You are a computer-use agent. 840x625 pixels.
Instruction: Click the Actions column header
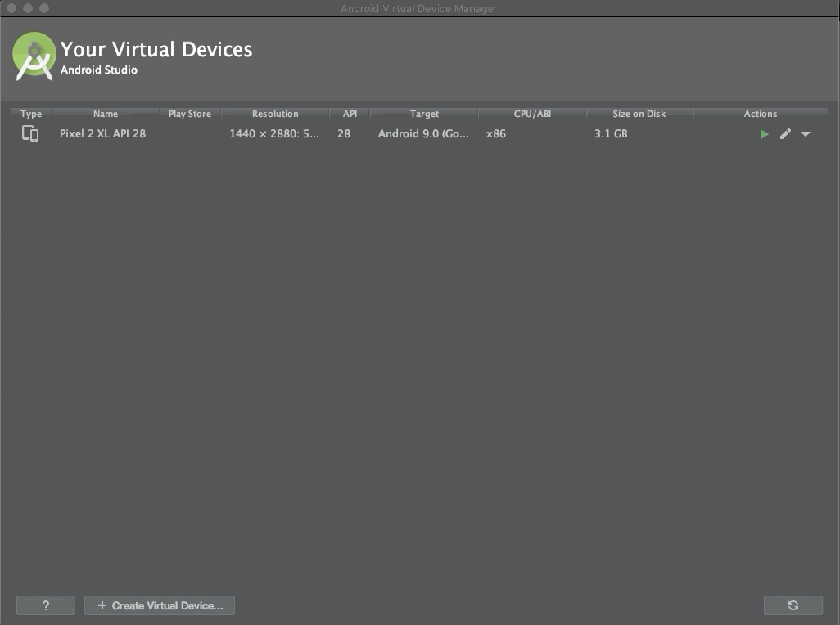pyautogui.click(x=761, y=114)
